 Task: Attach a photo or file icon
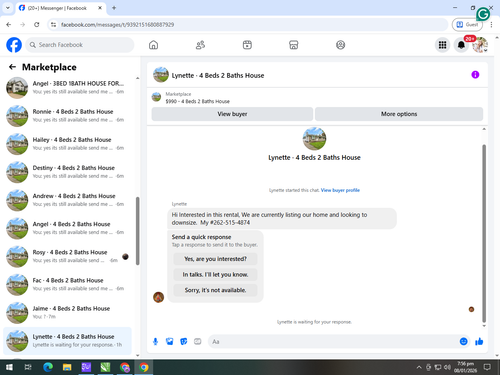169,341
